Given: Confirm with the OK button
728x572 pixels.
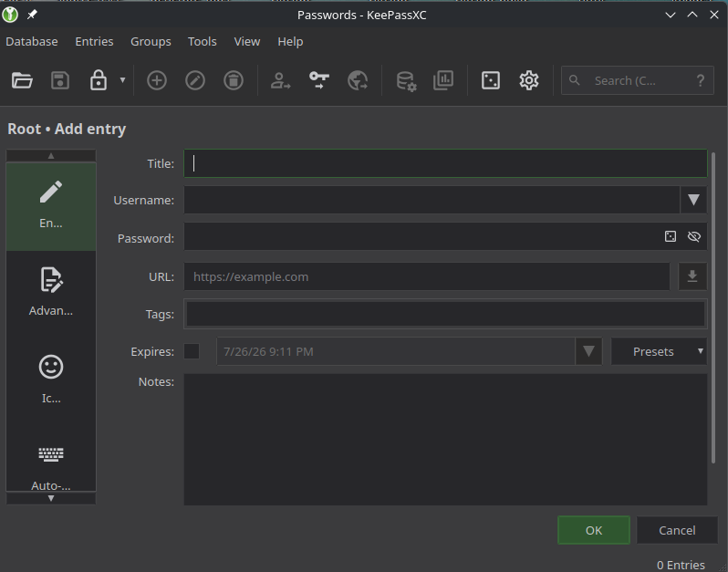Looking at the screenshot, I should pyautogui.click(x=594, y=530).
